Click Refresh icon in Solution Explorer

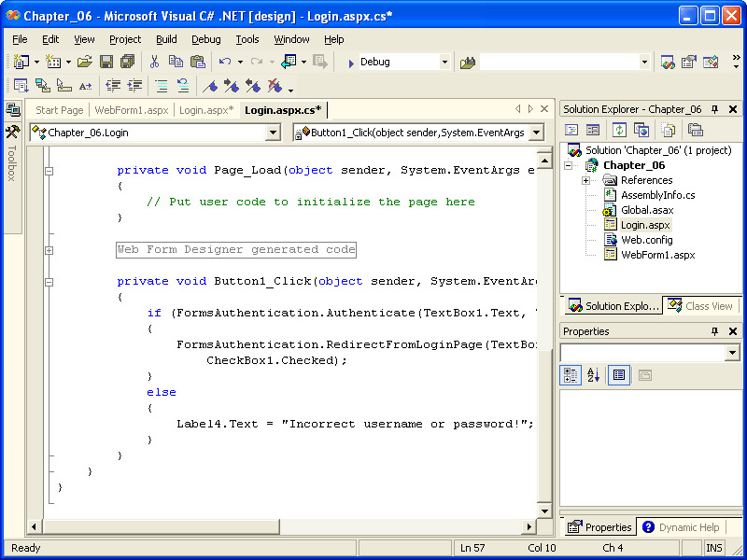619,130
